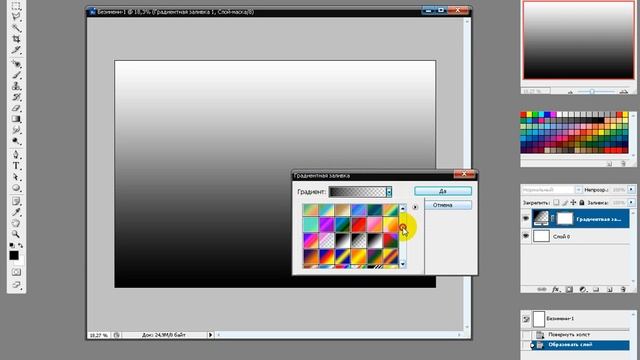Open the fill (Заливка) slider arrow

631,202
